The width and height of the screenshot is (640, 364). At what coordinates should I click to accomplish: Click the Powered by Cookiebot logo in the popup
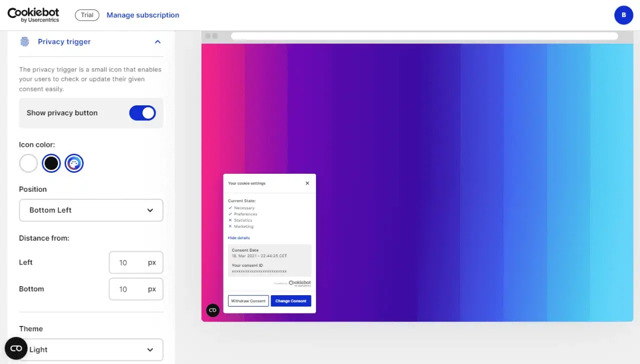(x=298, y=282)
